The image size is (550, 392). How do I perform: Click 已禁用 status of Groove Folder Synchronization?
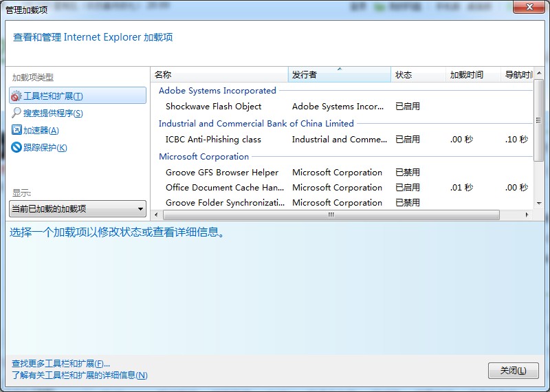click(408, 202)
